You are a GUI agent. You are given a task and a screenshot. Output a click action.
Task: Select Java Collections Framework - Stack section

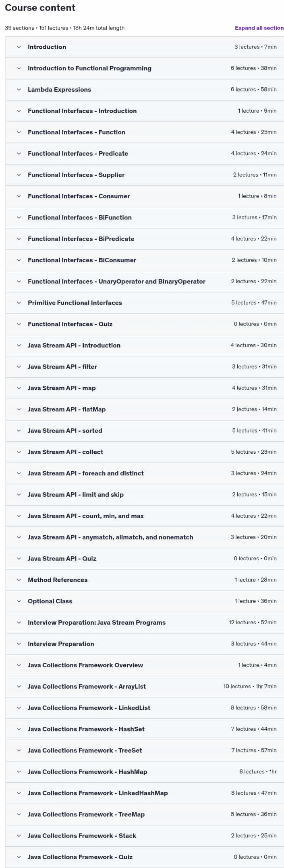click(x=145, y=836)
